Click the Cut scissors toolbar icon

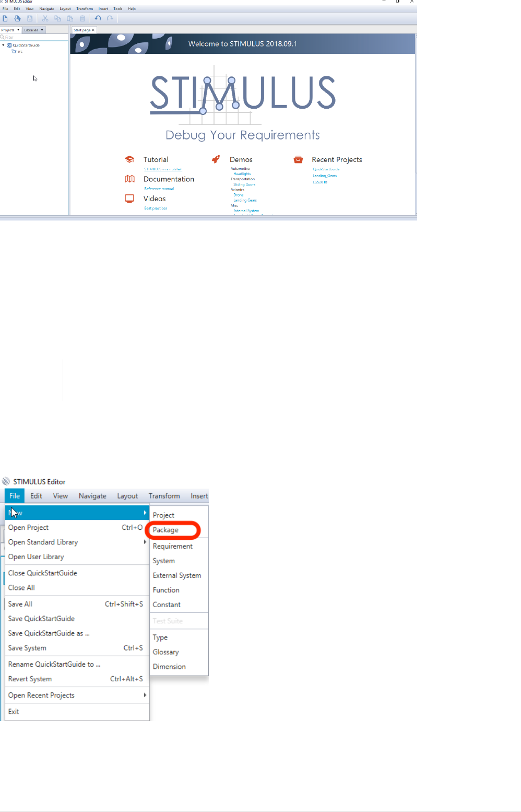tap(45, 18)
